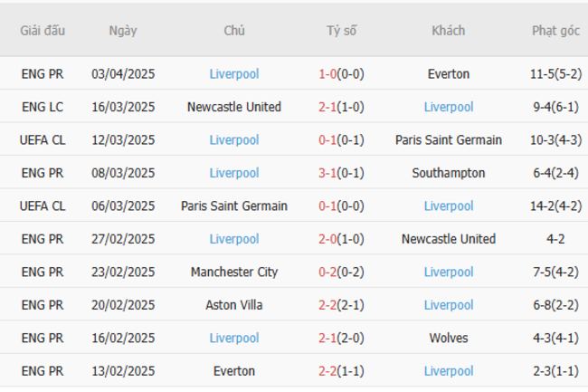588x392 pixels.
Task: Click the 14-2(4-2) corner kicks value
Action: (x=555, y=206)
